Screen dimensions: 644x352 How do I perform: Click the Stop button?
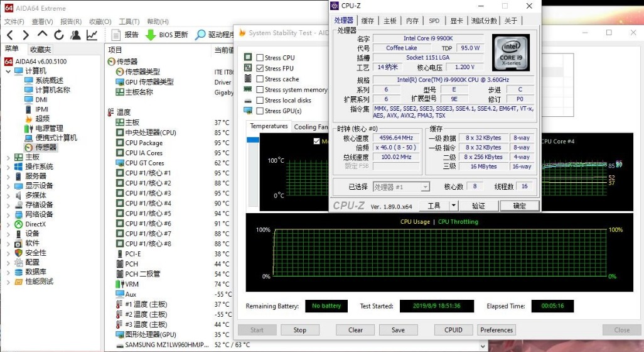[x=300, y=330]
